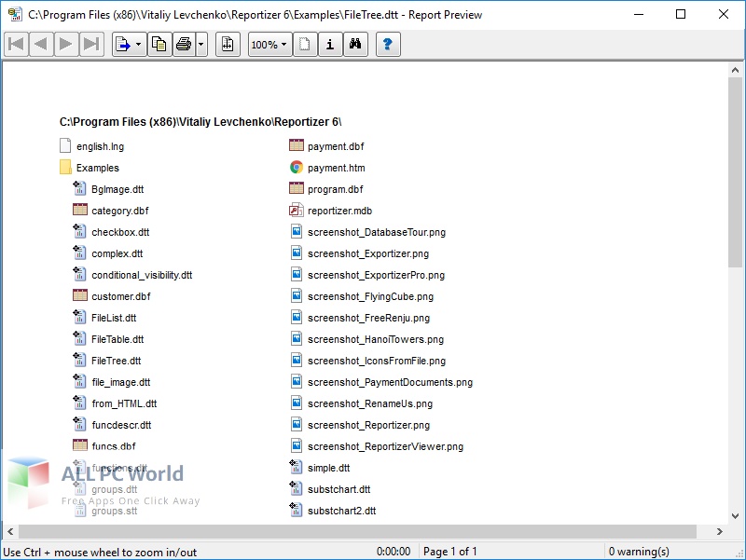Select FileTree.dtt in the file list

click(116, 361)
